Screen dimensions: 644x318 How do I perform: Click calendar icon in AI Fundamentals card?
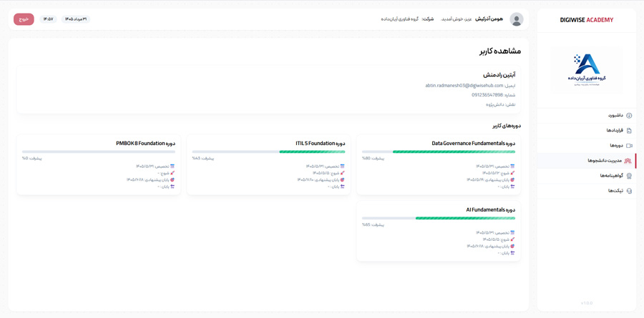point(512,233)
